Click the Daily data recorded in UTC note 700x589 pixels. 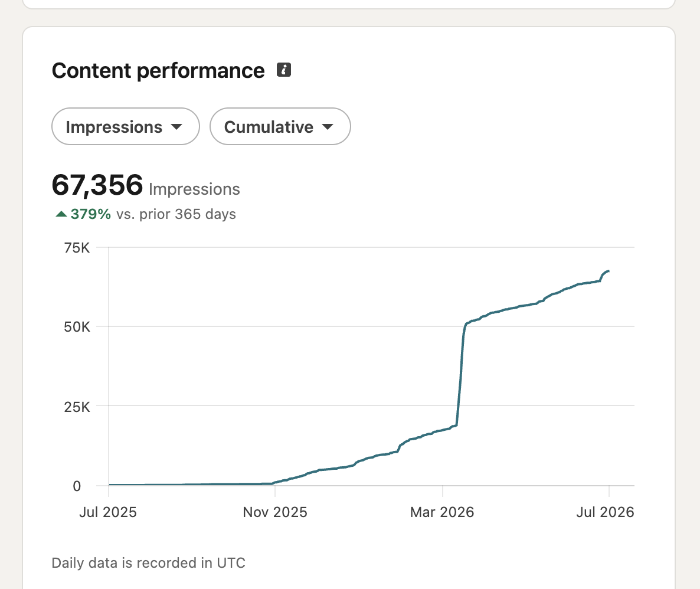tap(148, 562)
